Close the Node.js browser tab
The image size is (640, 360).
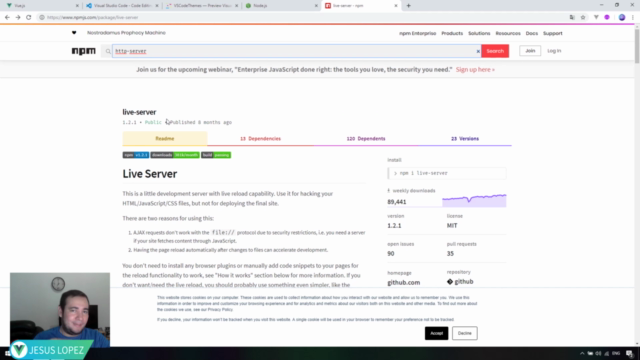pos(316,6)
